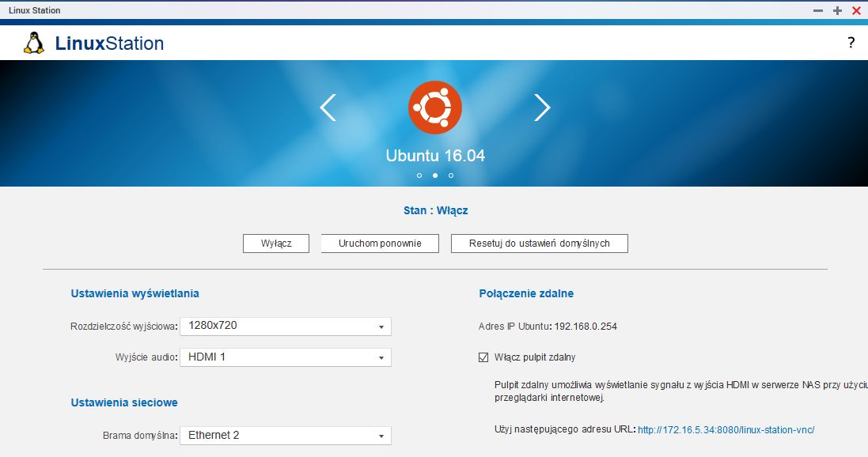Screen dimensions: 868x457
Task: Close the Linux Station window
Action: [856, 10]
